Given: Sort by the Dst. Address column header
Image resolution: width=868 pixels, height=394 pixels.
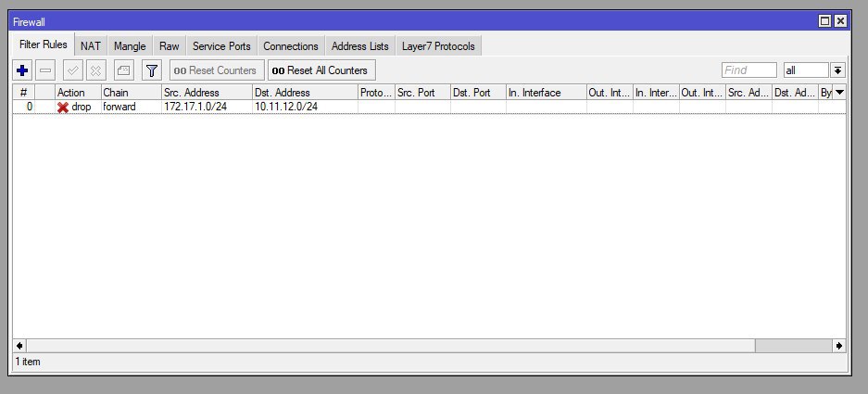Looking at the screenshot, I should tap(305, 93).
